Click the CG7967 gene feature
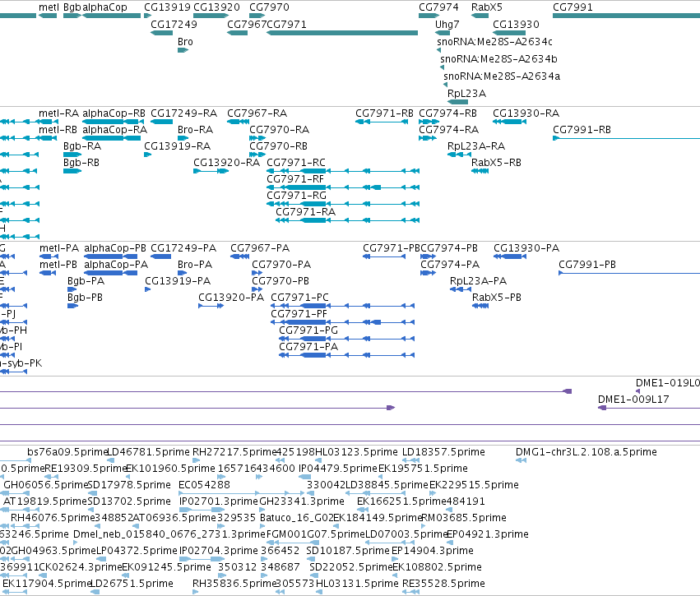The height and width of the screenshot is (596, 700). coord(237,33)
